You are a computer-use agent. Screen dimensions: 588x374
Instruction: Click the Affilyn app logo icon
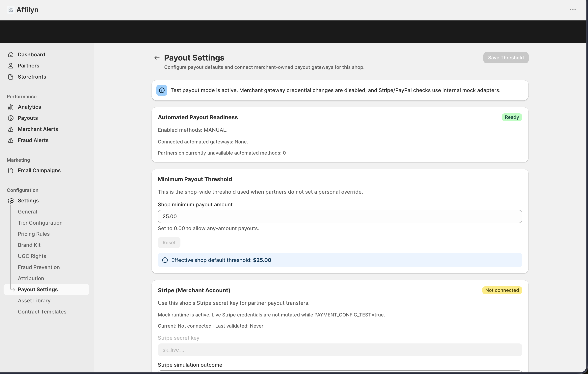pyautogui.click(x=11, y=10)
